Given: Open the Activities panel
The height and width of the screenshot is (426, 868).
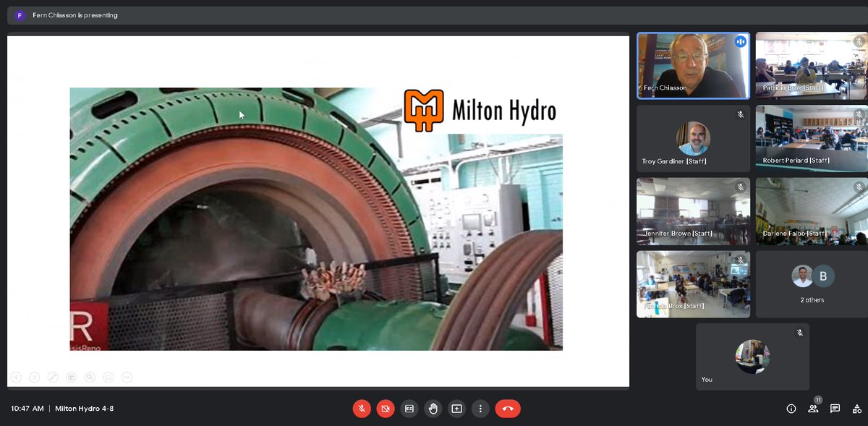Looking at the screenshot, I should (x=856, y=409).
